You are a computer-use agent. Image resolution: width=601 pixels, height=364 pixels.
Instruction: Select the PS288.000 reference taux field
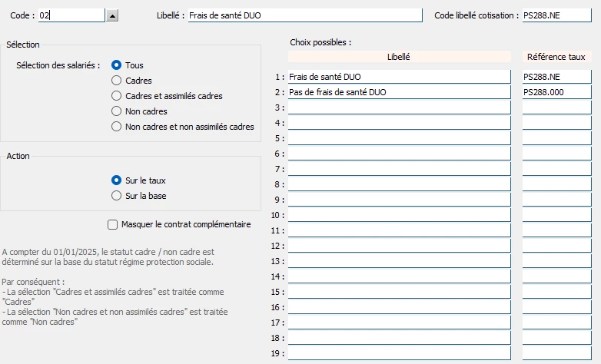click(557, 92)
